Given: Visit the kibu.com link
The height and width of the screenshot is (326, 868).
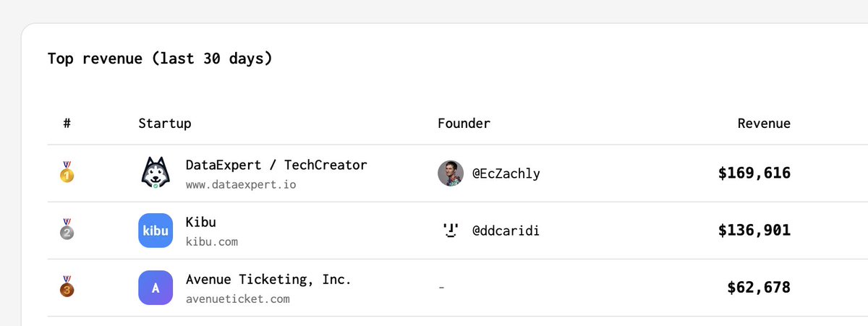Looking at the screenshot, I should pyautogui.click(x=212, y=241).
